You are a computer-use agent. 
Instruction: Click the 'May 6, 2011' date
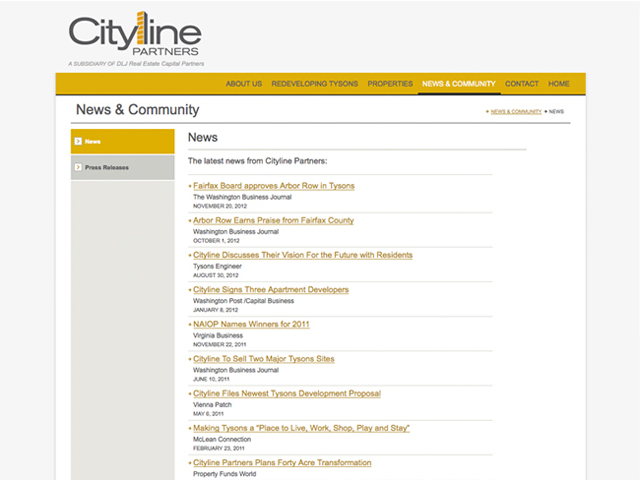pos(208,414)
